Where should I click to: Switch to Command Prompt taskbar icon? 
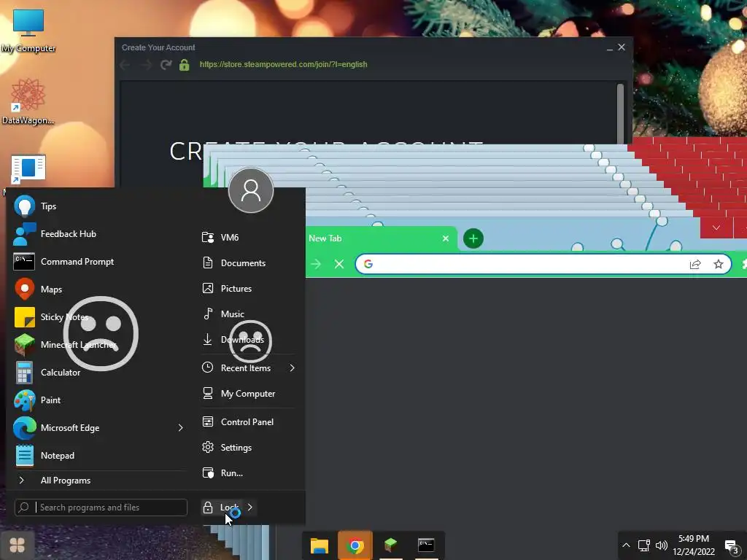tap(426, 545)
